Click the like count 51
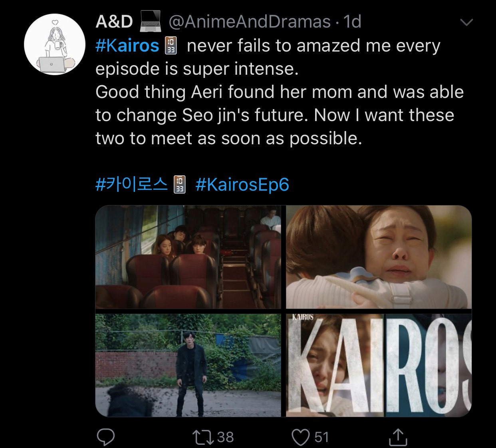 (x=321, y=437)
